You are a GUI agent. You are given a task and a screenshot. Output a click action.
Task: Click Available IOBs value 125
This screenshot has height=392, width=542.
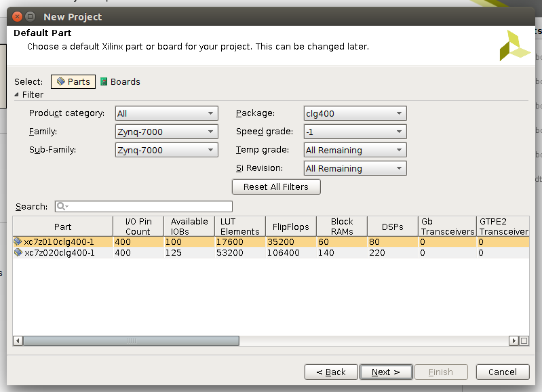(173, 253)
